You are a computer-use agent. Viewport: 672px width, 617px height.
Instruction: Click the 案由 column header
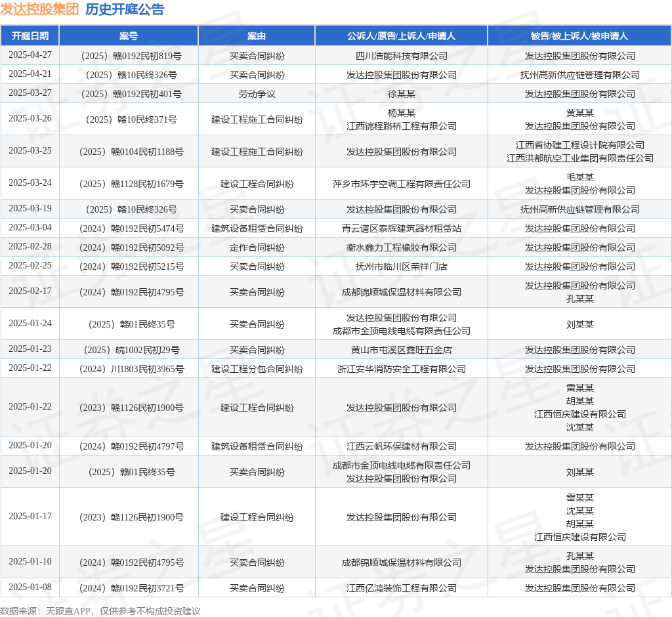[x=257, y=36]
